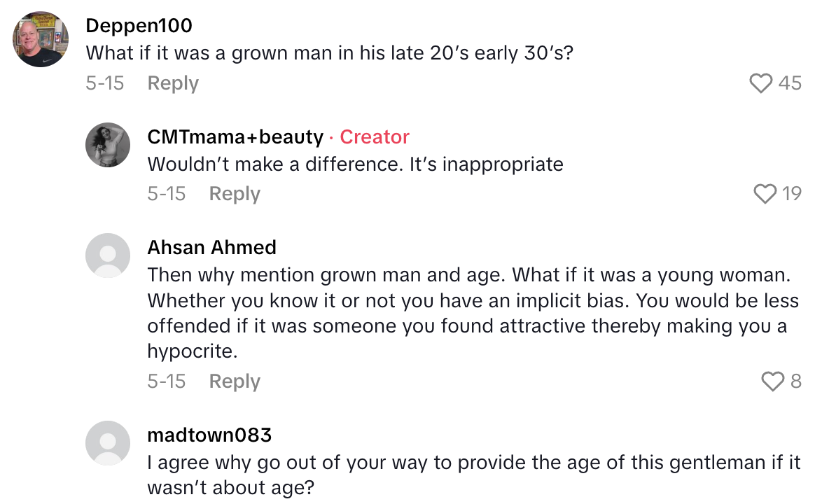Viewport: 829px width, 504px height.
Task: Reply to Ahsan Ahmed's comment
Action: click(x=234, y=381)
